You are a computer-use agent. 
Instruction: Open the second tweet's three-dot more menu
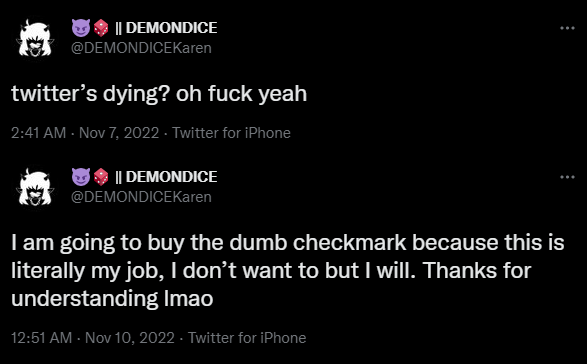(x=567, y=177)
